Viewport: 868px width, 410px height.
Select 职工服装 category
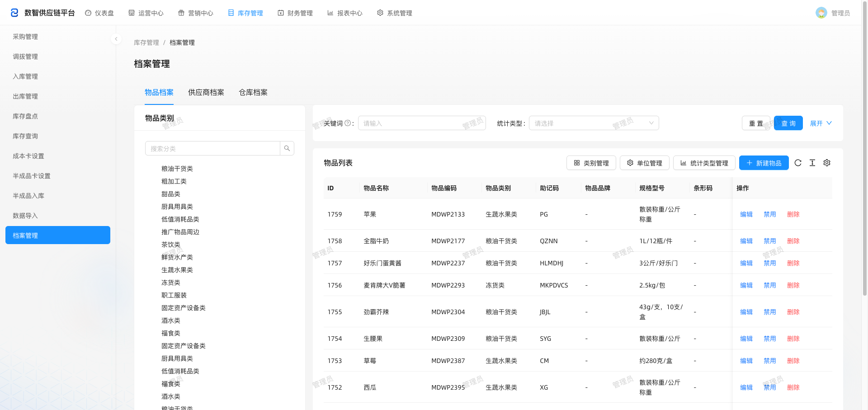(174, 295)
